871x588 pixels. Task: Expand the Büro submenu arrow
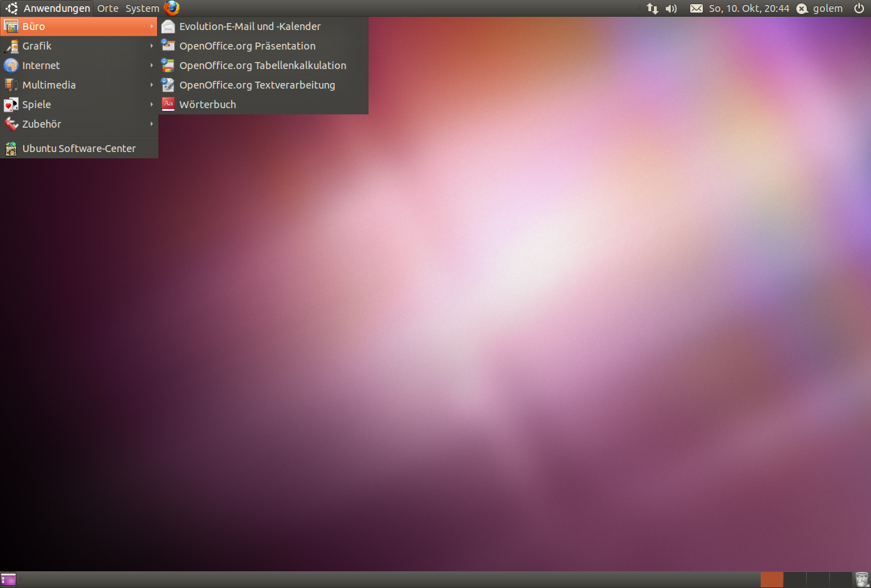151,27
